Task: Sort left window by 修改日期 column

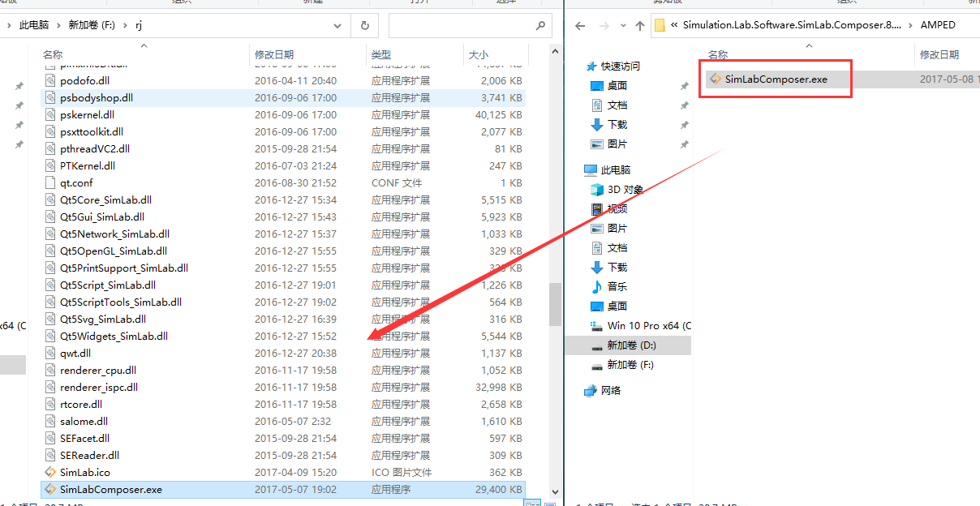Action: [274, 54]
